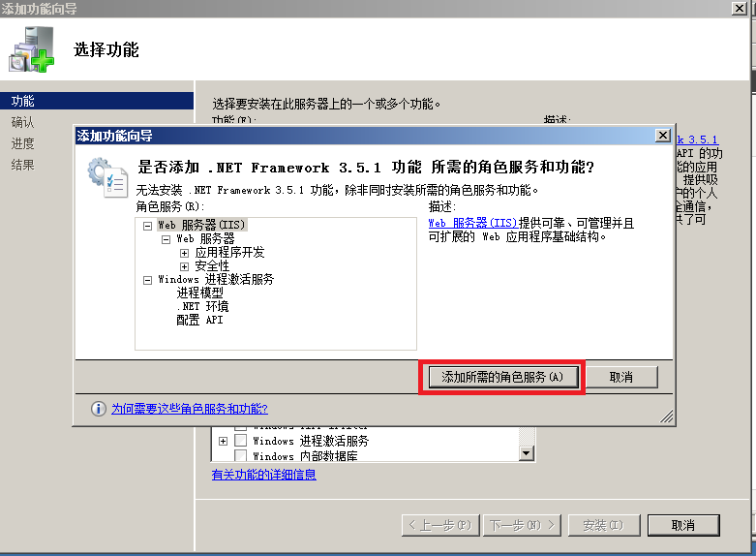
Task: Select the 进程模型 tree item
Action: pyautogui.click(x=199, y=293)
